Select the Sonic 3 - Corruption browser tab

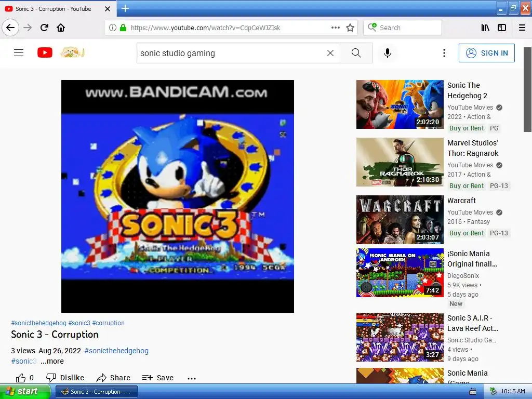[x=58, y=9]
